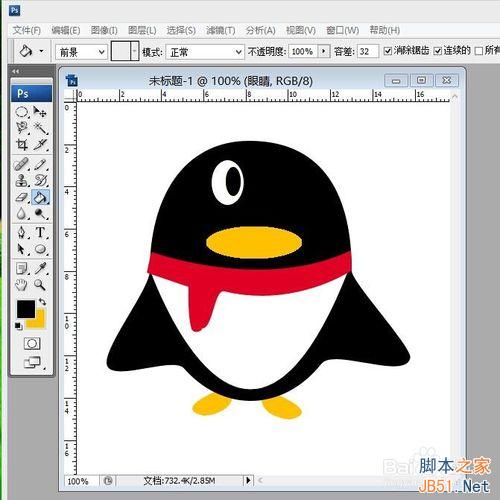This screenshot has width=500, height=500.
Task: Select the Notes tool
Action: click(22, 268)
